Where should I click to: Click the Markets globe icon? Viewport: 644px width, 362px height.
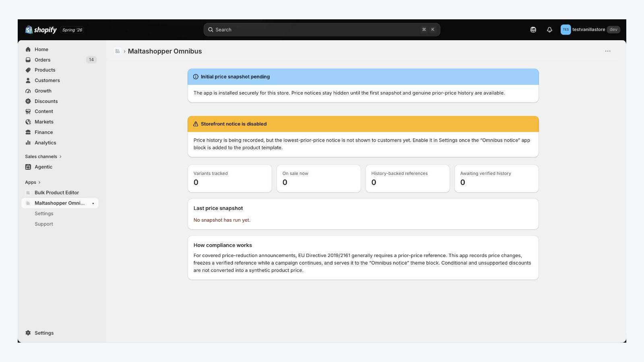[28, 122]
